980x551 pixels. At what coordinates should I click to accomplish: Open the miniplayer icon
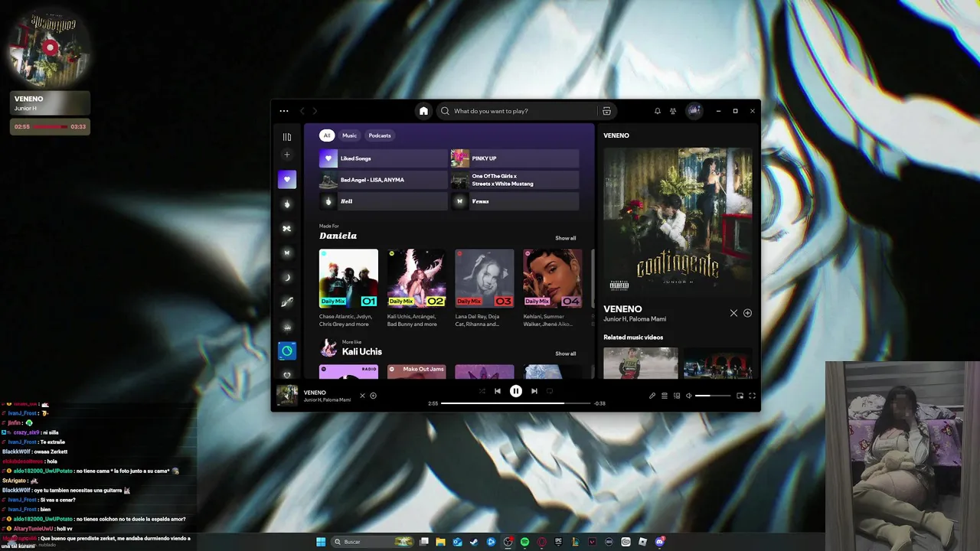pos(740,396)
